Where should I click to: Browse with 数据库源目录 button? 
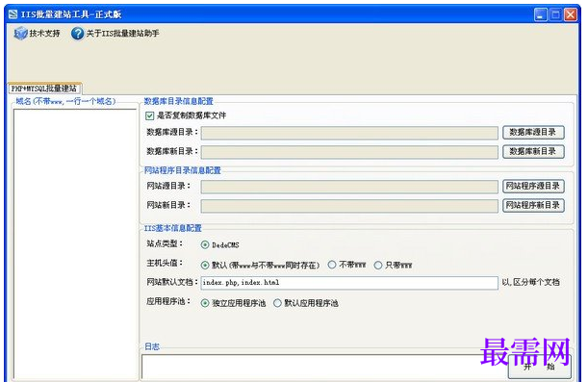pos(533,133)
